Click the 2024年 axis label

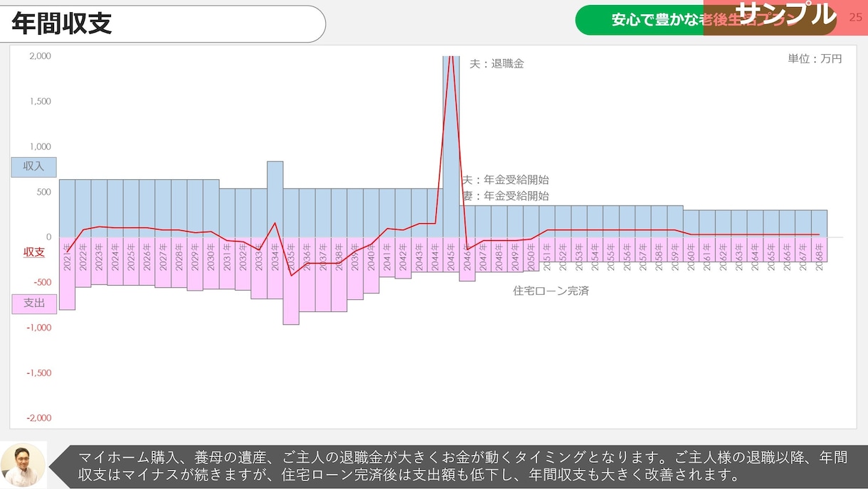[115, 257]
